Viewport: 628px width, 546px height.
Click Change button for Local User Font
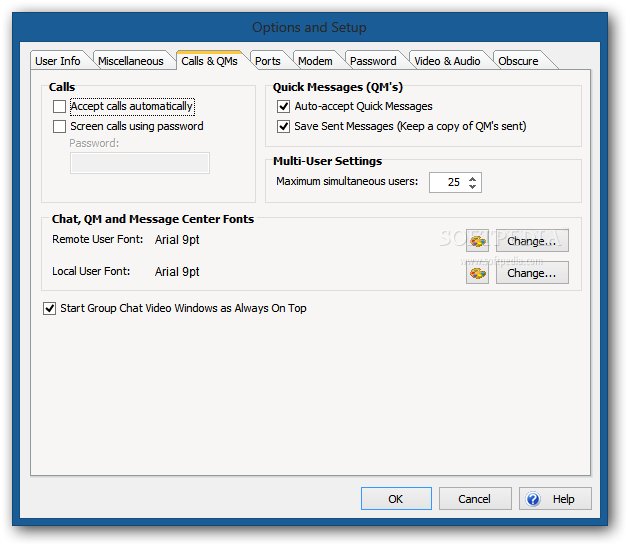pos(532,273)
